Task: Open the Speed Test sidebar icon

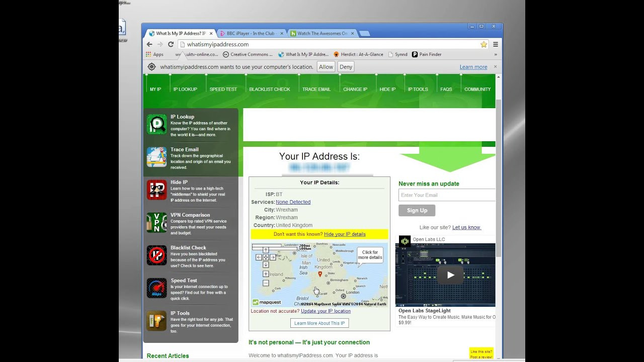Action: 156,288
